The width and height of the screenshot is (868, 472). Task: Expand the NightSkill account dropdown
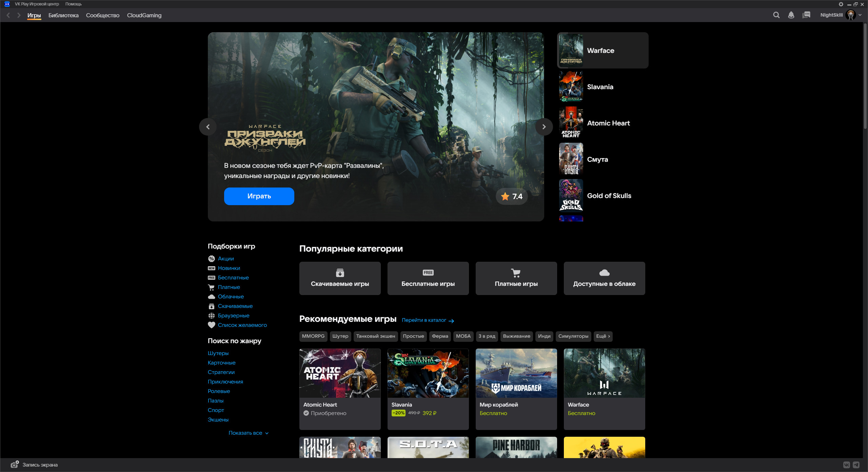click(x=860, y=15)
